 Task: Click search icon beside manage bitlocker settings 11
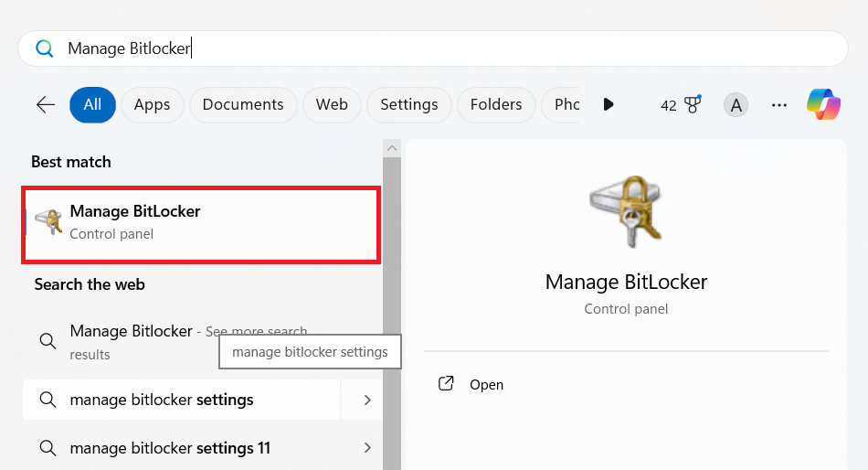[48, 448]
